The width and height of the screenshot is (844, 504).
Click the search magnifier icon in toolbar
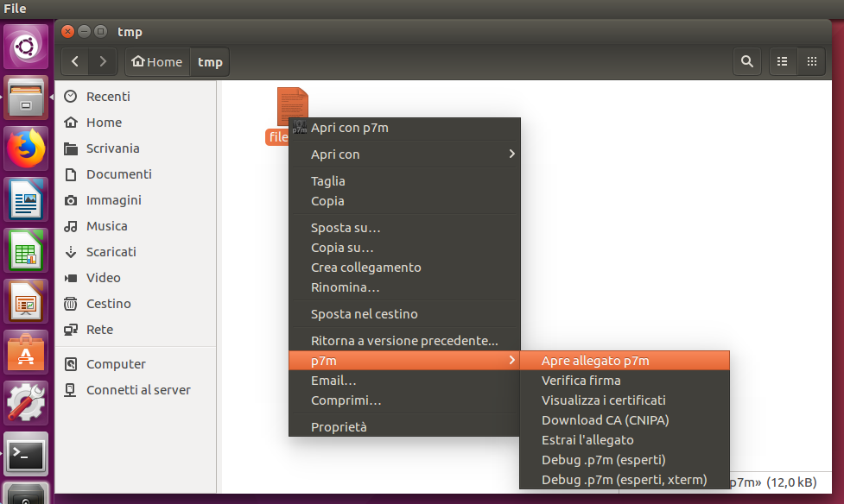click(x=747, y=62)
